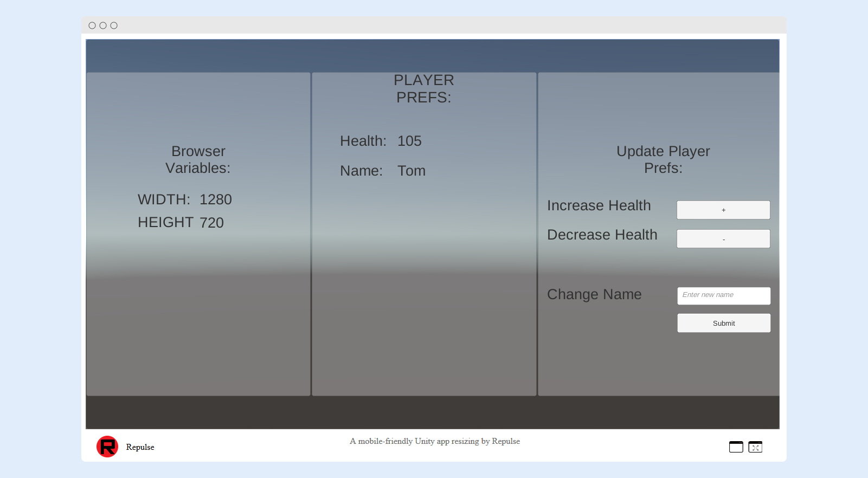Select the player name Tom

[x=412, y=171]
